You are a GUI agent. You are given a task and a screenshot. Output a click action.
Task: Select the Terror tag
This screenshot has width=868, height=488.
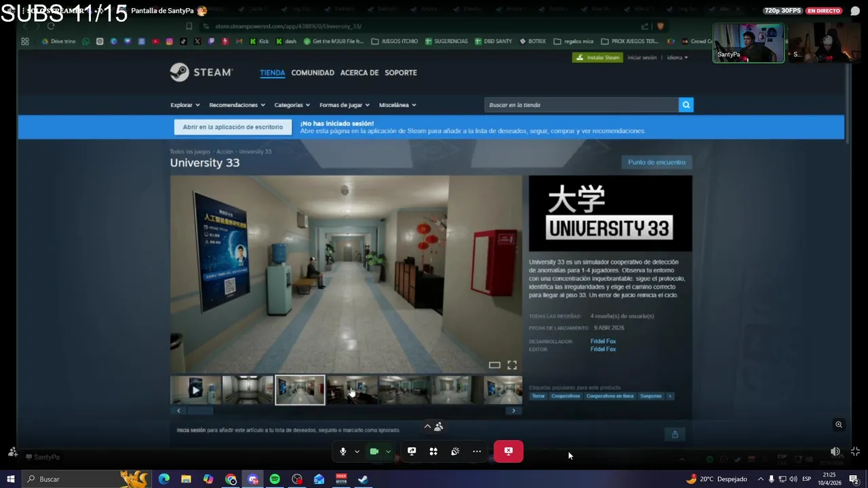(538, 396)
